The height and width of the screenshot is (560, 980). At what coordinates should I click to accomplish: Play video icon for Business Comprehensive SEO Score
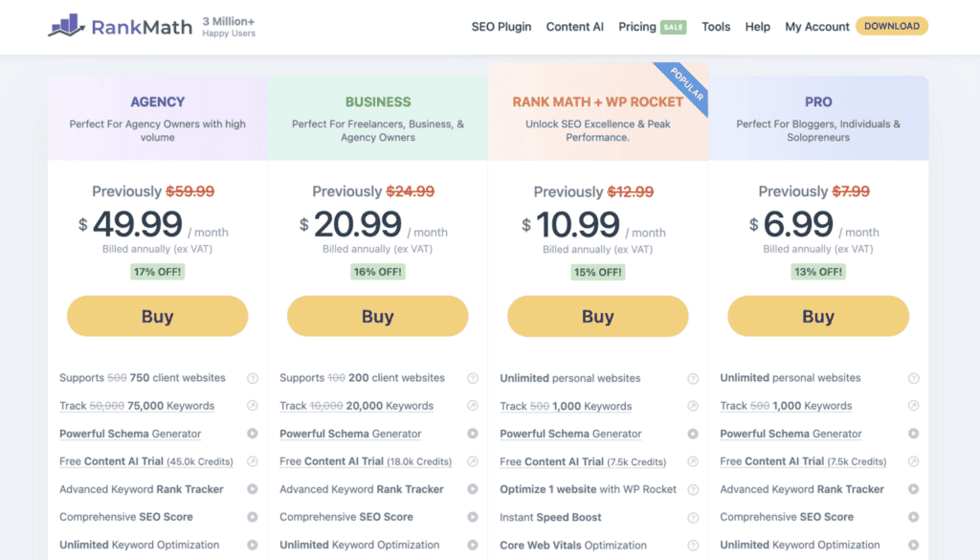[473, 517]
